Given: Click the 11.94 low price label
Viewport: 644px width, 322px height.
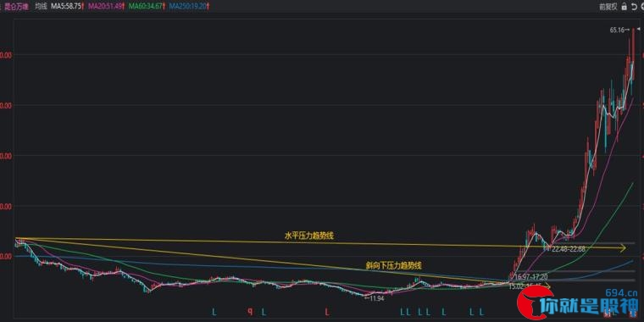Looking at the screenshot, I should tap(376, 298).
